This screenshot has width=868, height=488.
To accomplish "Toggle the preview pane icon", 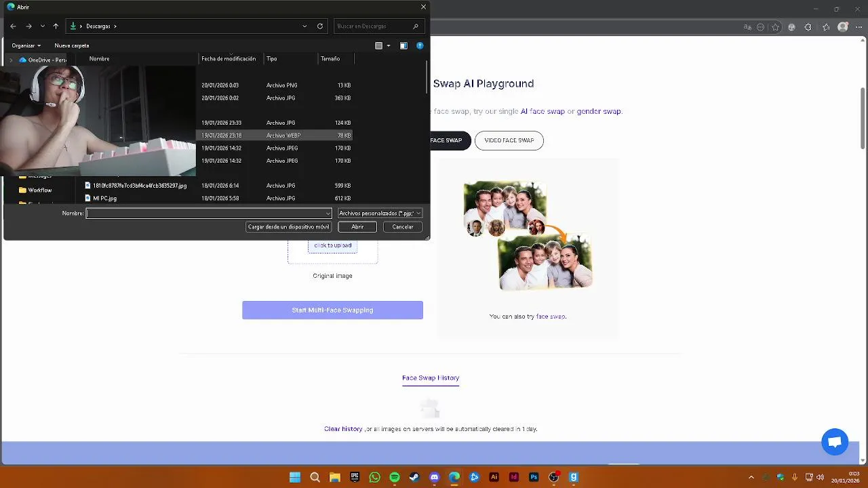I will pyautogui.click(x=403, y=45).
